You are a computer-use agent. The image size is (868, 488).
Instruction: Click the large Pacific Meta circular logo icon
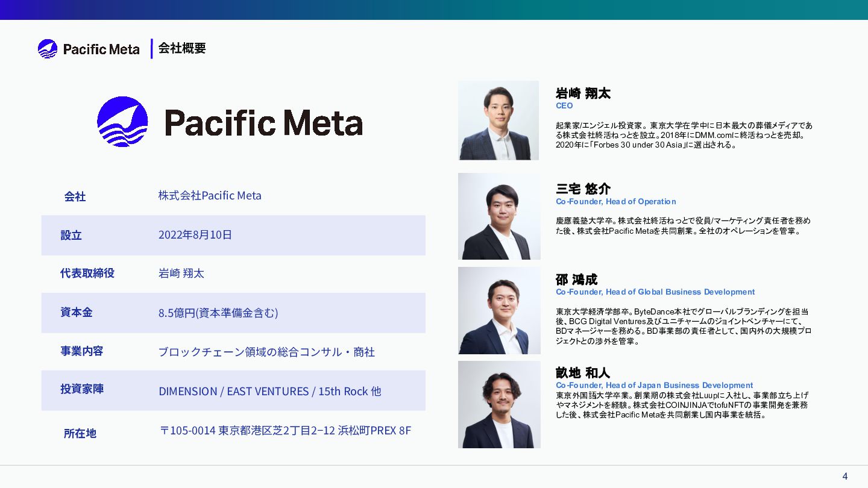pyautogui.click(x=122, y=122)
